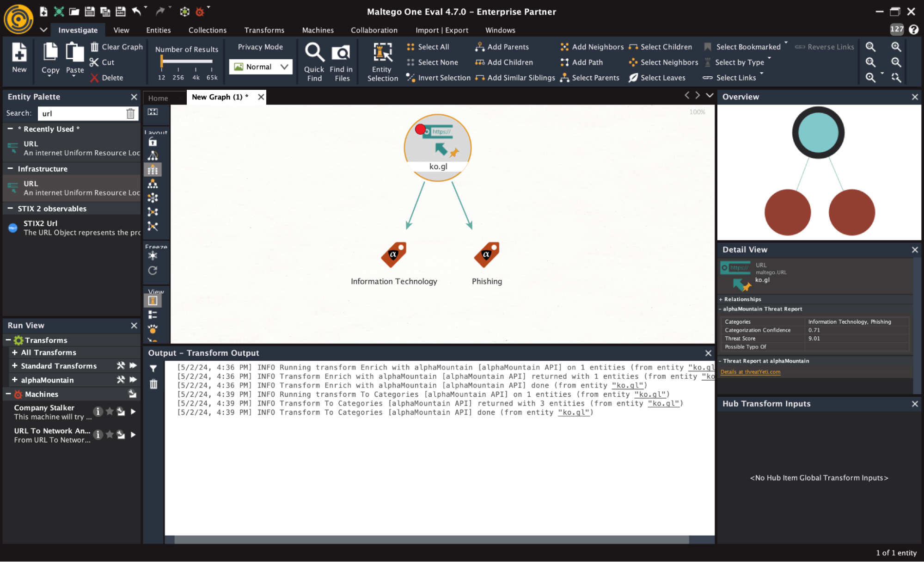Click Invert Selection

[x=438, y=78]
